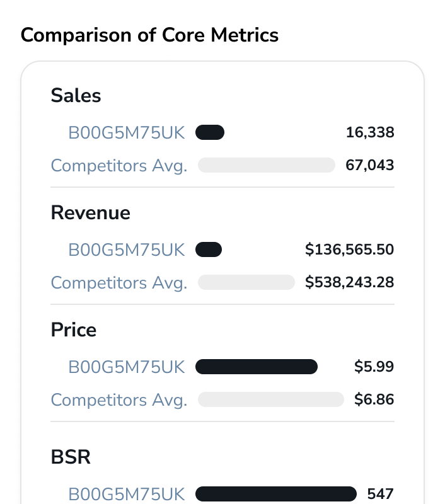Click the 16,338 sales value

370,132
